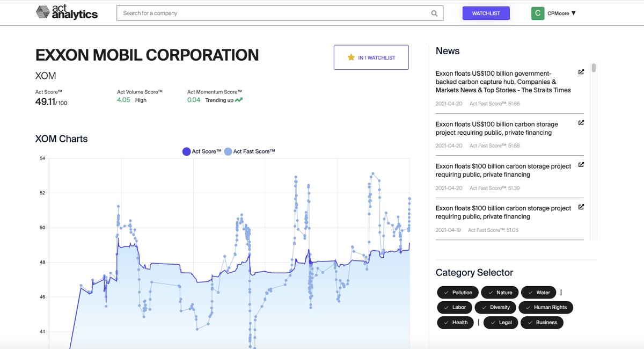644x349 pixels.
Task: Click the 'Trending up' label
Action: point(219,100)
